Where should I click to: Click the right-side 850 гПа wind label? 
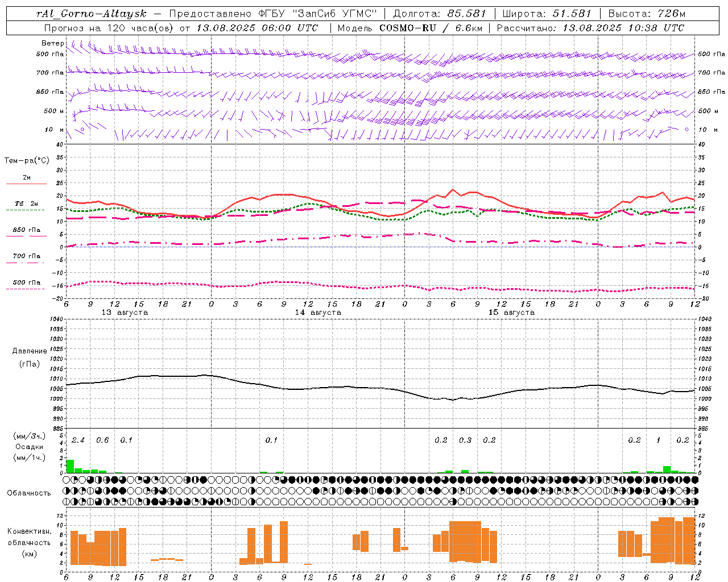coord(712,92)
